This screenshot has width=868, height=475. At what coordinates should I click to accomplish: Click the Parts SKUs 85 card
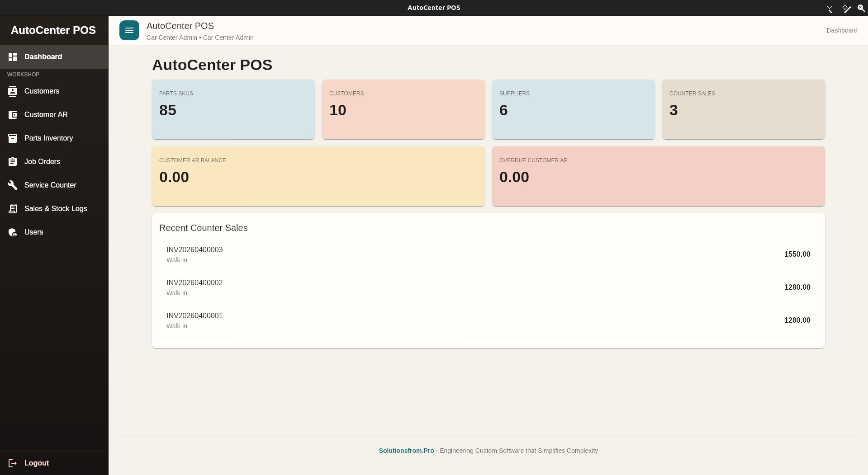pos(233,109)
